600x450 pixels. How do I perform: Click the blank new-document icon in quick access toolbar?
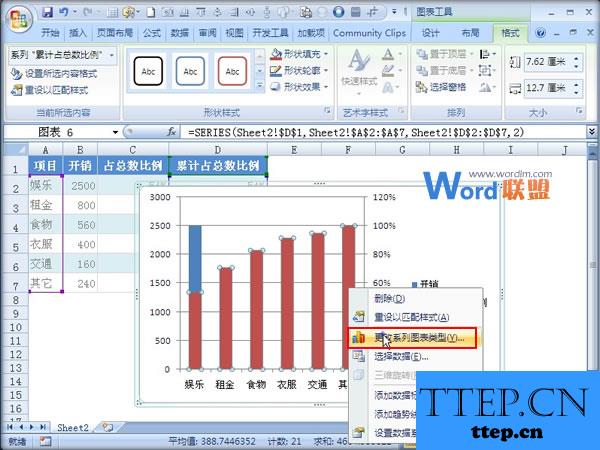152,13
